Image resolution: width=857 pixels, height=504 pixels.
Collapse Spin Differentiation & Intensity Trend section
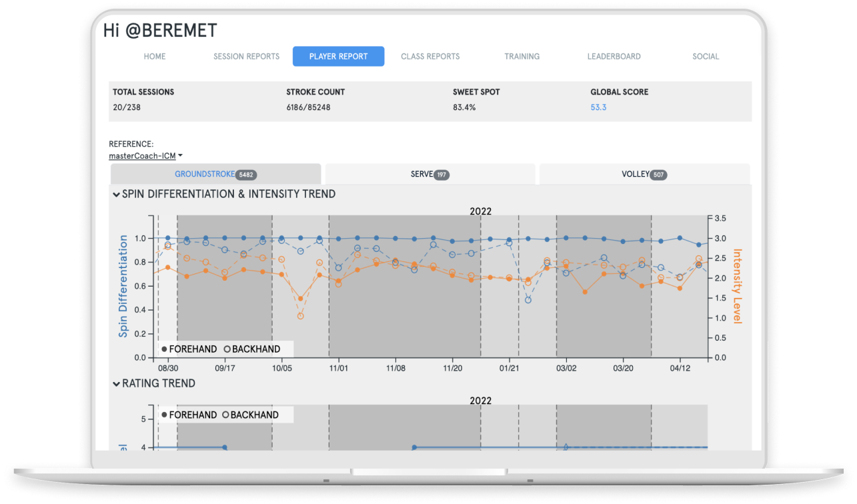(117, 195)
